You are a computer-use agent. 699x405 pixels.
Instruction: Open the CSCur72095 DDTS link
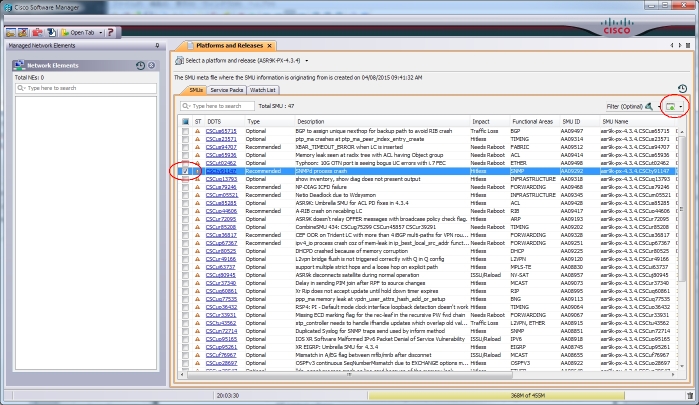pyautogui.click(x=221, y=219)
